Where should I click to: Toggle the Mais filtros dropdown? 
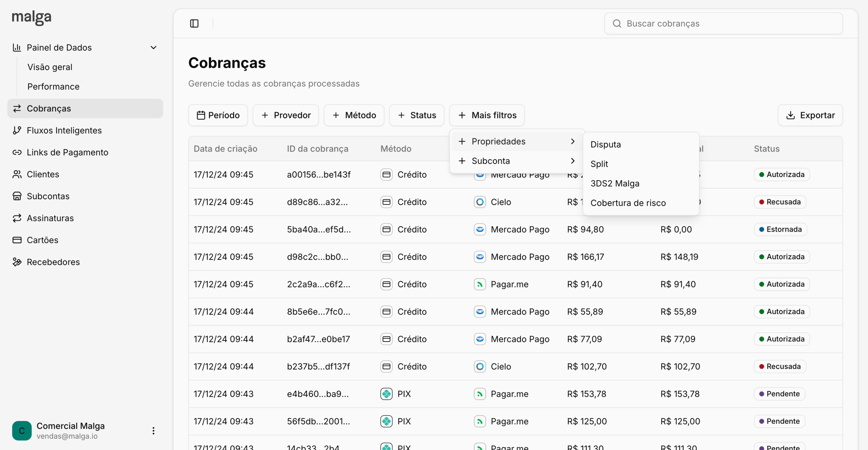pos(487,115)
